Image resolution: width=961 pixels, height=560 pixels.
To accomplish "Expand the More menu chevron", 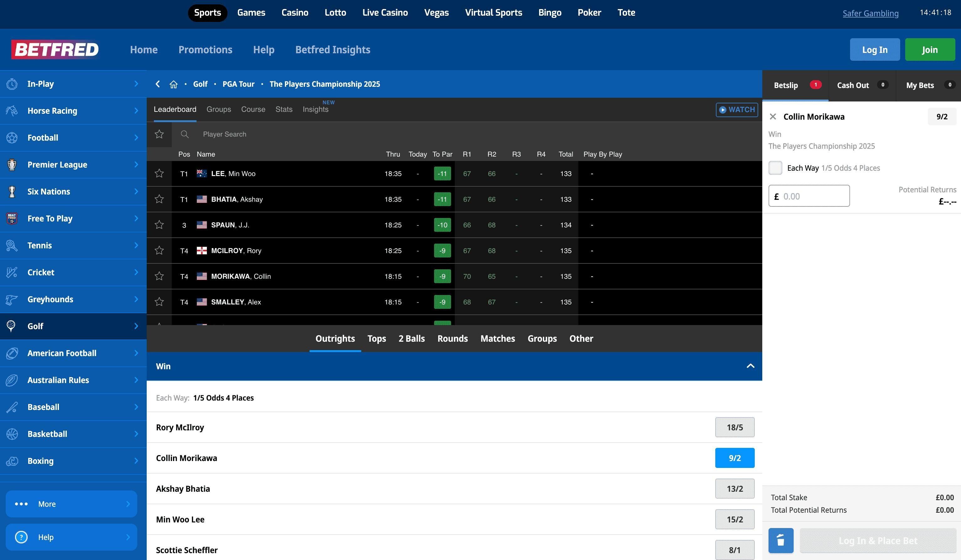I will [128, 504].
